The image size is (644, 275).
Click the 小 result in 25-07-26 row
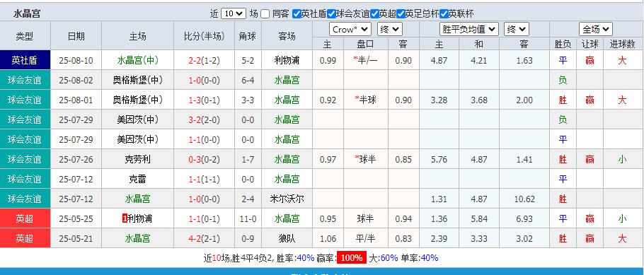(622, 159)
